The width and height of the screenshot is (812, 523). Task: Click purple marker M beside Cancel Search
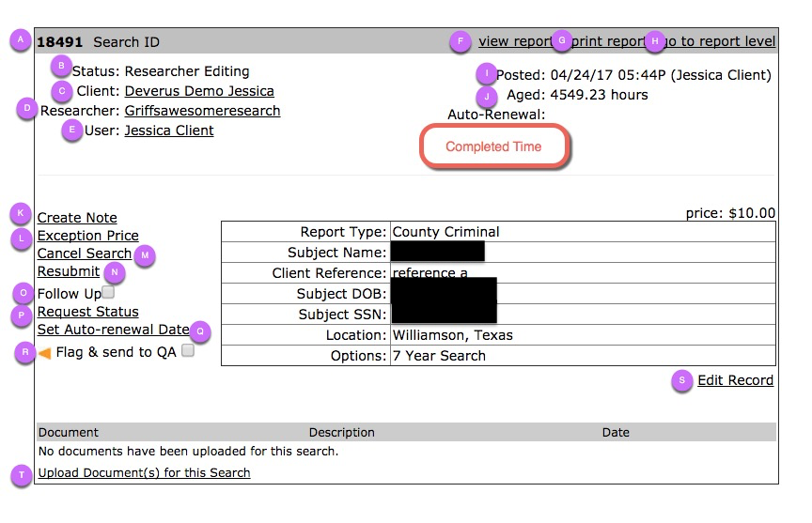click(145, 255)
